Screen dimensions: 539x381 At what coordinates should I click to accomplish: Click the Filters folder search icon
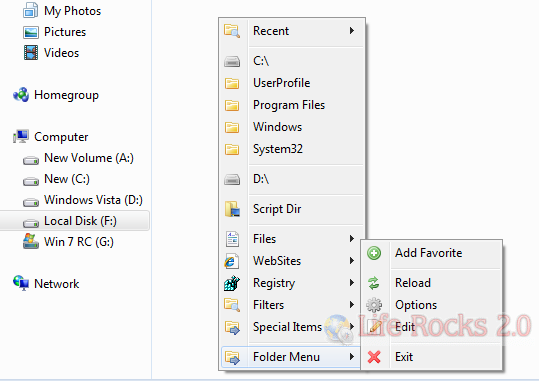tap(232, 305)
